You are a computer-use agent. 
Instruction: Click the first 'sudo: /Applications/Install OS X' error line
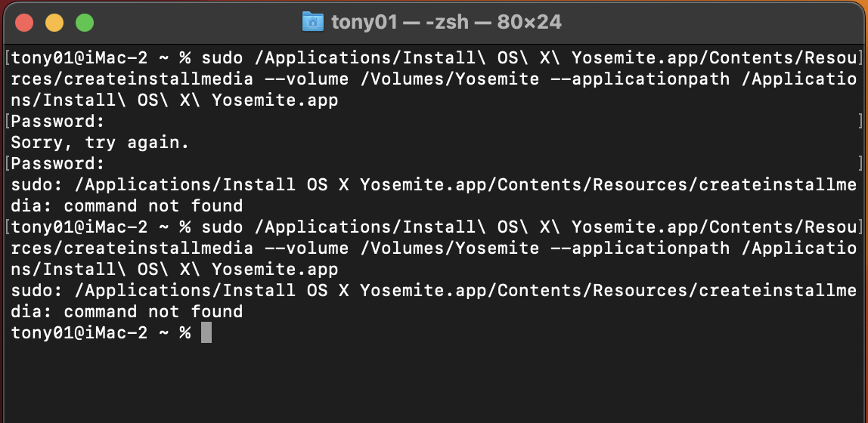434,184
